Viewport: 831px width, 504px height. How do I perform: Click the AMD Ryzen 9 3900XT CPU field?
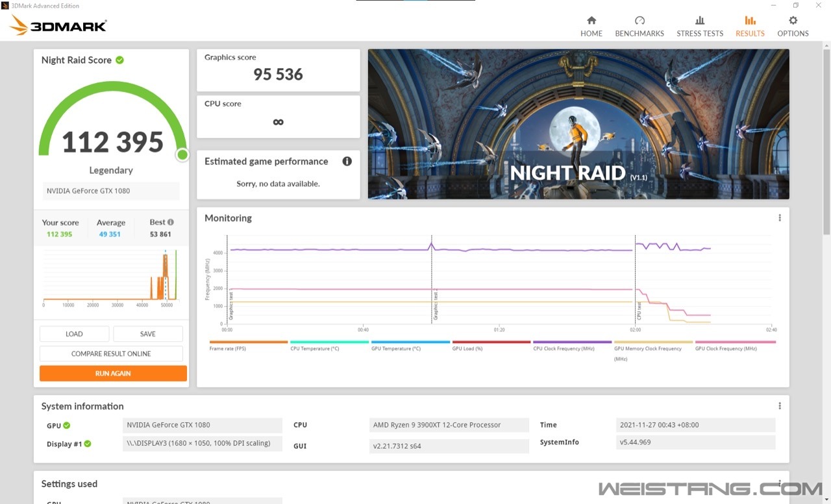tap(449, 426)
